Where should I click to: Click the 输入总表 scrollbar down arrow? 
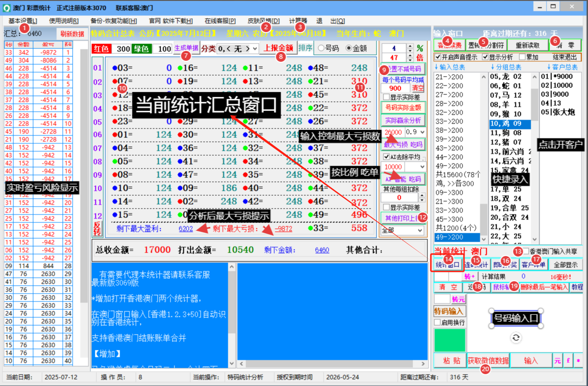[x=484, y=239]
